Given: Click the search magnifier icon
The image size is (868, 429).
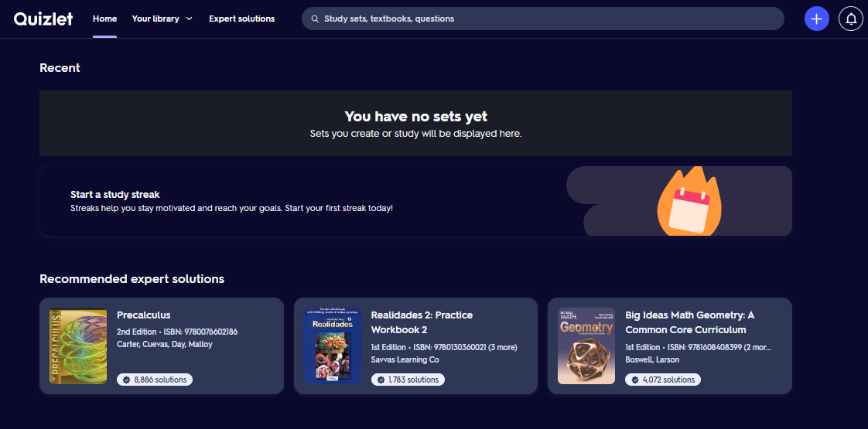Looking at the screenshot, I should (x=315, y=19).
